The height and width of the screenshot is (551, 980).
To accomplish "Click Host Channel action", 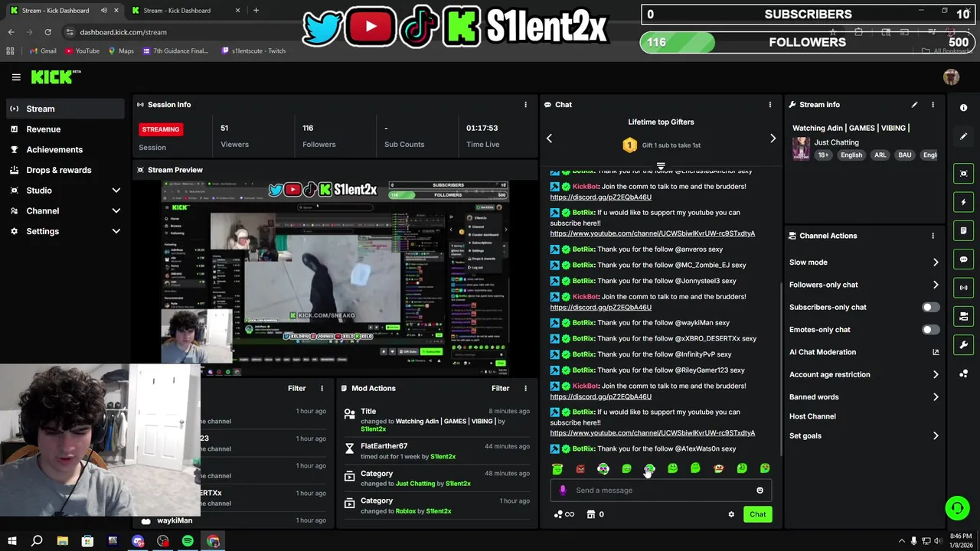I will click(x=812, y=416).
